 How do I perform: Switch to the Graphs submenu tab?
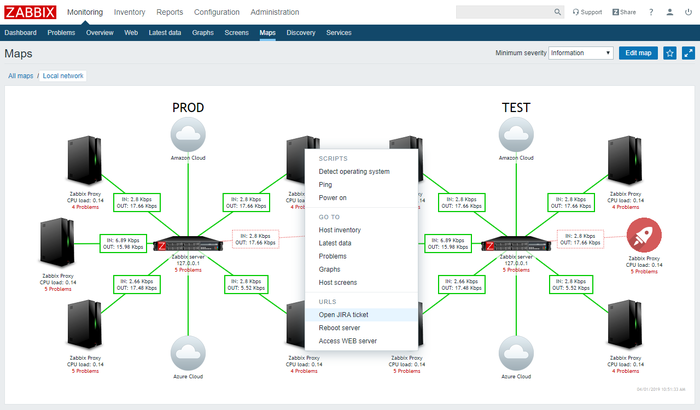(x=203, y=33)
